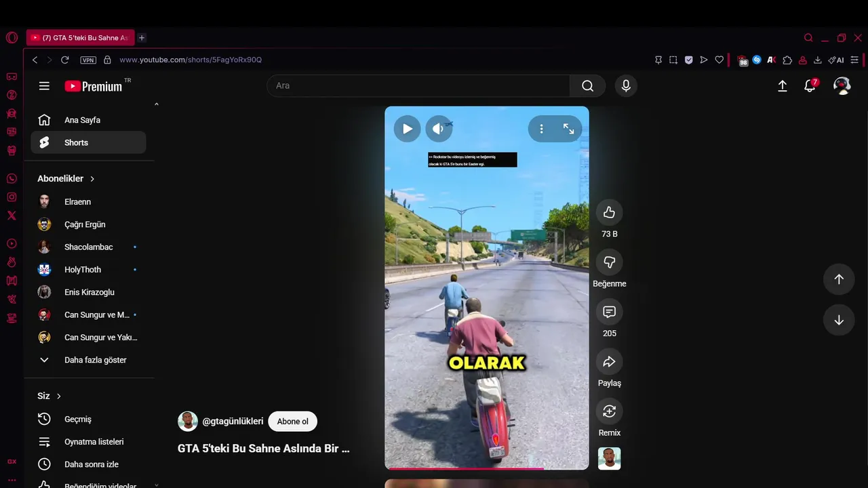
Task: Click the site padlock icon
Action: tap(107, 60)
